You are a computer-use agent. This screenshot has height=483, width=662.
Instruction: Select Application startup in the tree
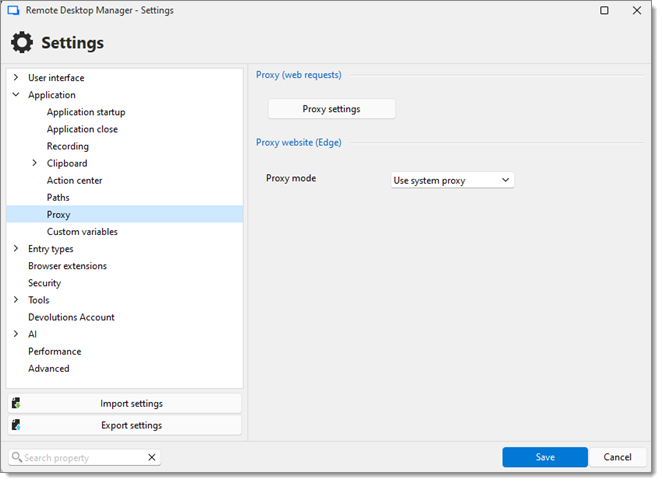(x=86, y=112)
